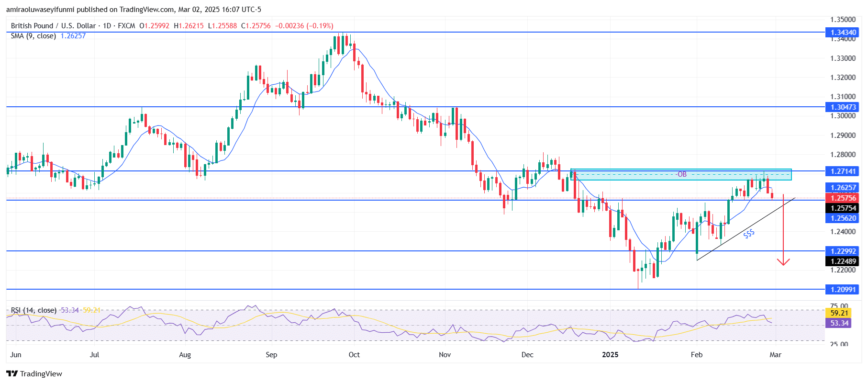Viewport: 868px width, 384px height.
Task: Click the 1.22992 price level label
Action: [x=843, y=251]
